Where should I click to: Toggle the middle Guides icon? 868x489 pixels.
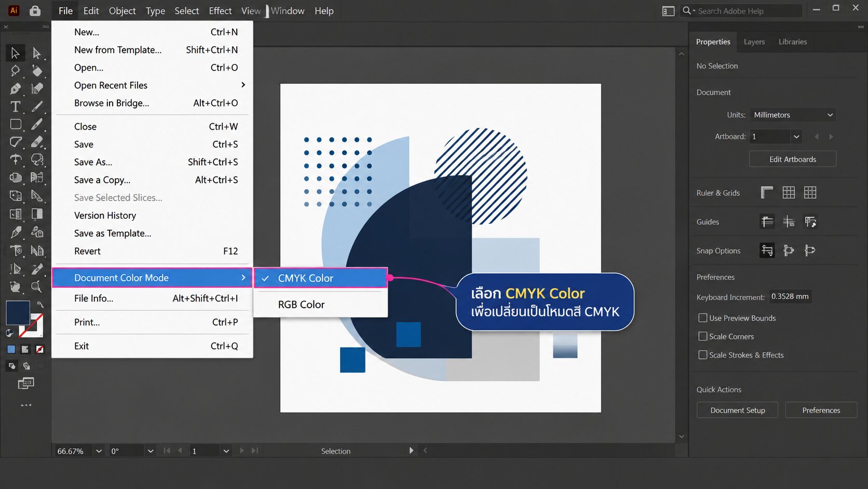pos(789,222)
